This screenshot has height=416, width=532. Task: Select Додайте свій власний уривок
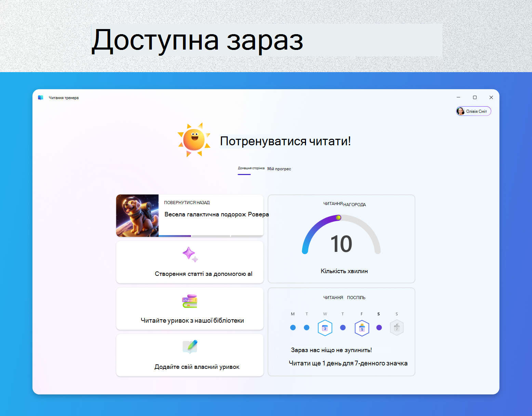coord(190,355)
